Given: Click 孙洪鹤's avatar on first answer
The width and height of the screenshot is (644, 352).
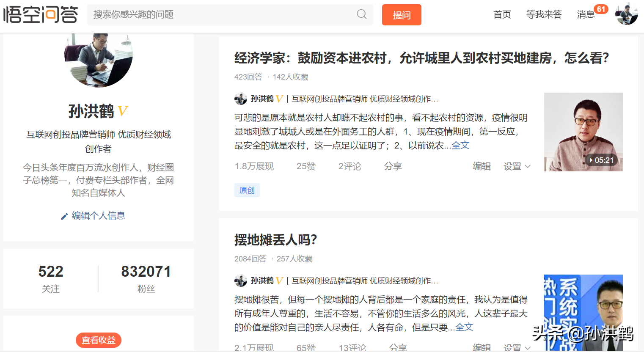Looking at the screenshot, I should pyautogui.click(x=240, y=99).
